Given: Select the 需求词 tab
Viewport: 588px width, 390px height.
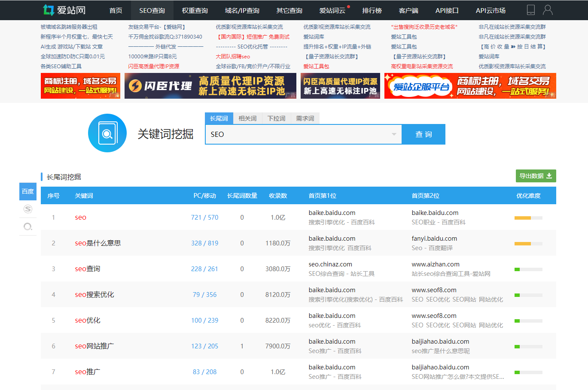Looking at the screenshot, I should (305, 118).
